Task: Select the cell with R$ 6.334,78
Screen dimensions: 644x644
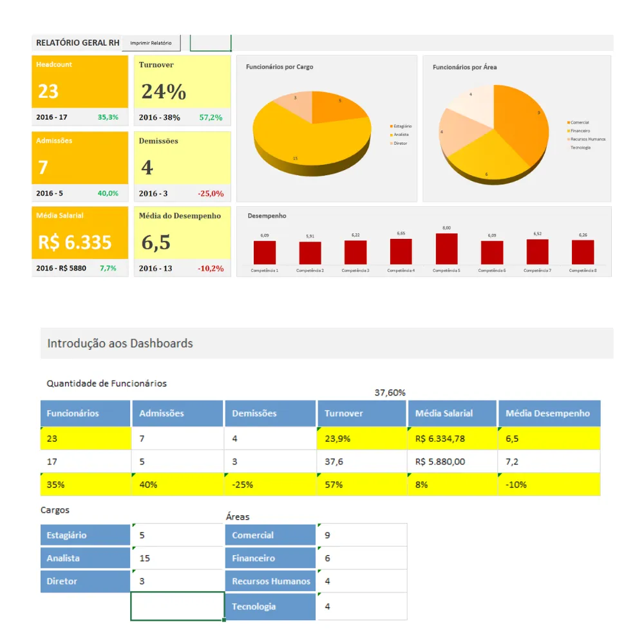Action: pyautogui.click(x=452, y=439)
